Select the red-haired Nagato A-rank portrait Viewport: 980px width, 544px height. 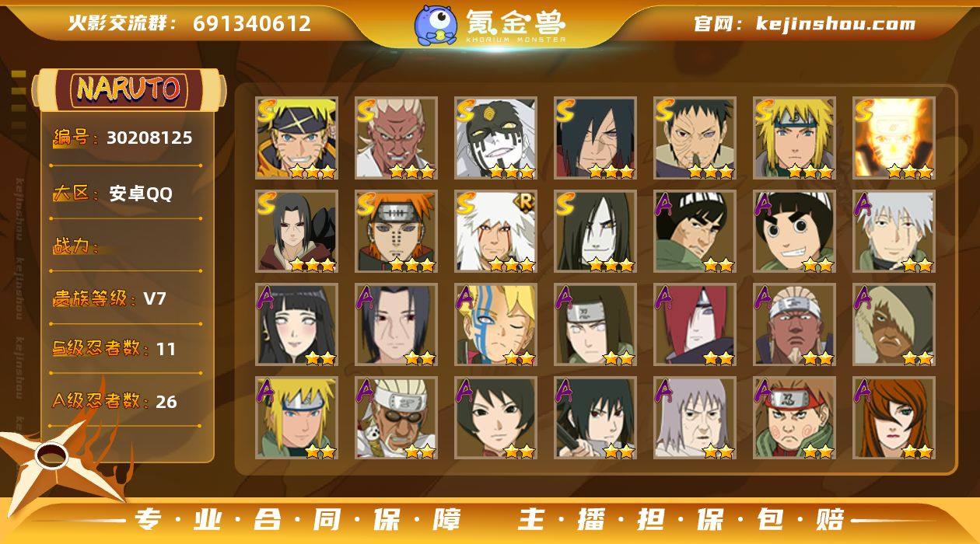[695, 325]
